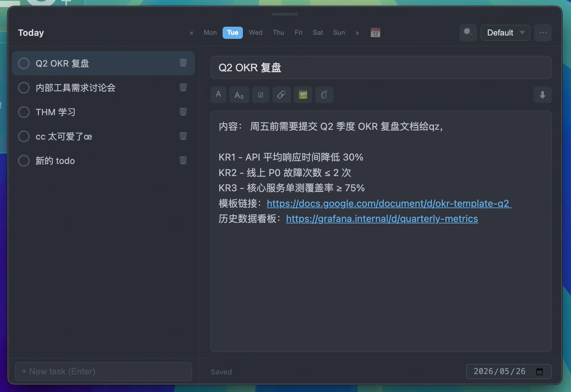571x392 pixels.
Task: Expand the Default list dropdown
Action: pyautogui.click(x=505, y=32)
